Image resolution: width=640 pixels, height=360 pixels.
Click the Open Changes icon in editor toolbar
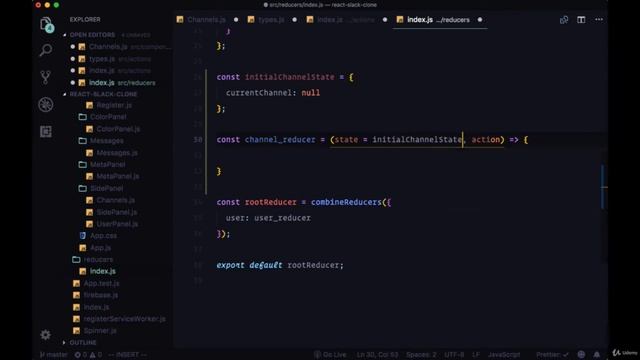click(x=564, y=20)
